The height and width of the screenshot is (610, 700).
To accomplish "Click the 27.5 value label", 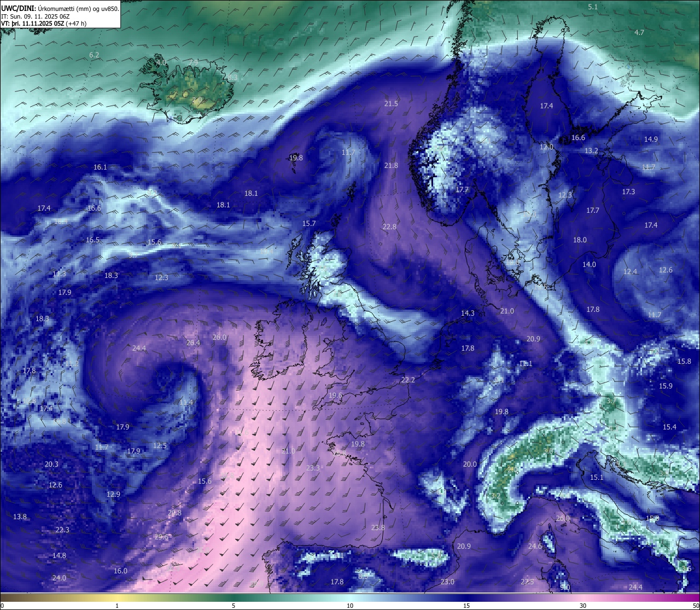I will click(527, 582).
